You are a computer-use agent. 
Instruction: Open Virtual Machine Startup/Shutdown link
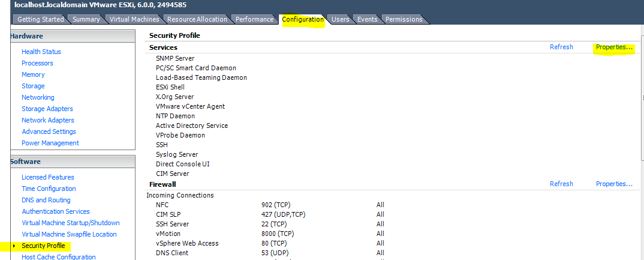point(71,223)
